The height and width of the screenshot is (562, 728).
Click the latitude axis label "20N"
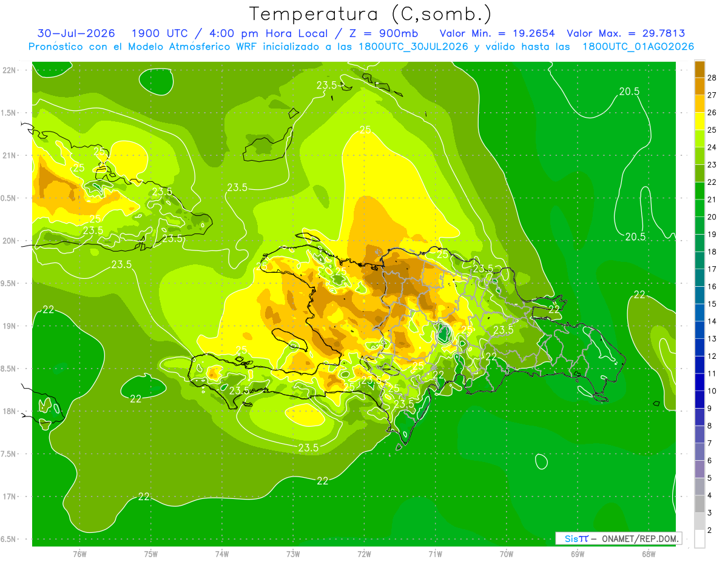tap(8, 241)
